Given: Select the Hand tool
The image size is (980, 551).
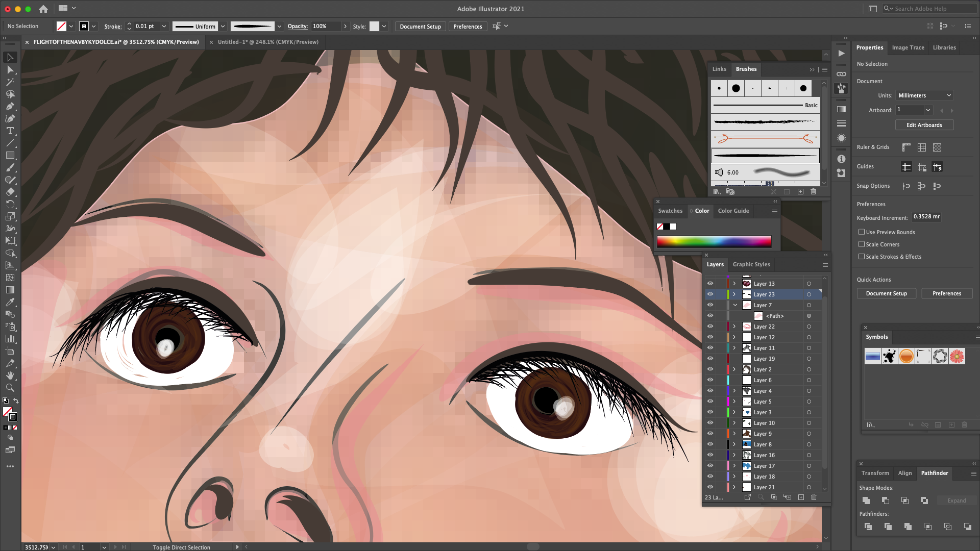Looking at the screenshot, I should point(10,376).
